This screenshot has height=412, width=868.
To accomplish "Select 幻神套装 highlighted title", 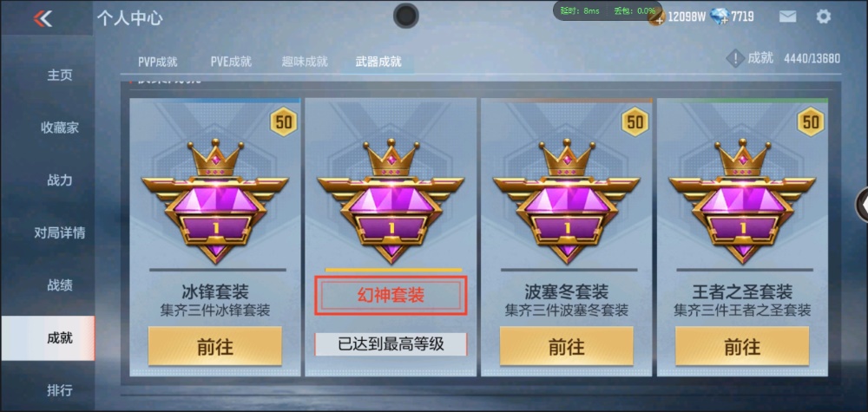I will click(391, 295).
